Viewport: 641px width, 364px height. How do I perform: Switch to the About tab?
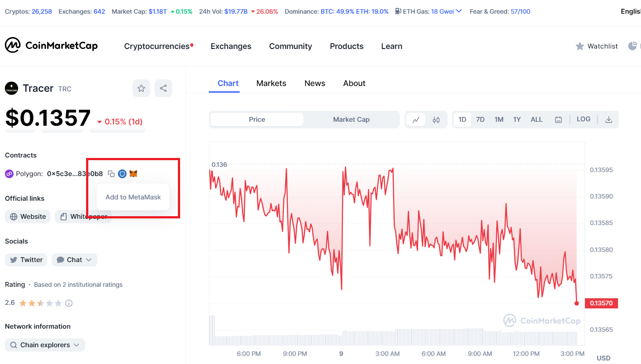(354, 83)
